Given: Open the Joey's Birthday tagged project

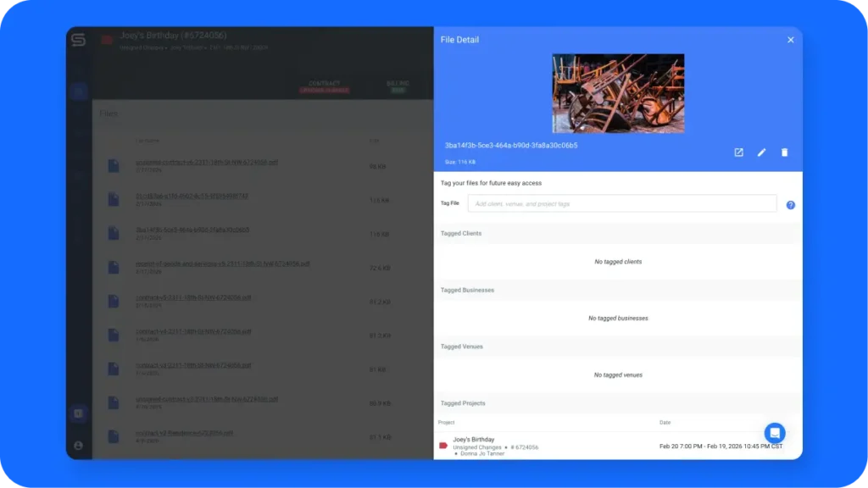Looking at the screenshot, I should click(x=473, y=440).
